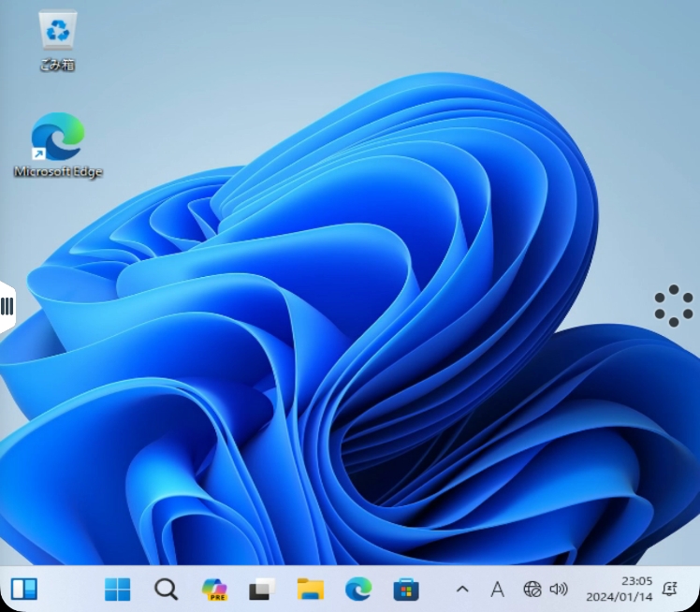This screenshot has width=700, height=612.
Task: Open taskbar Search
Action: pyautogui.click(x=166, y=590)
